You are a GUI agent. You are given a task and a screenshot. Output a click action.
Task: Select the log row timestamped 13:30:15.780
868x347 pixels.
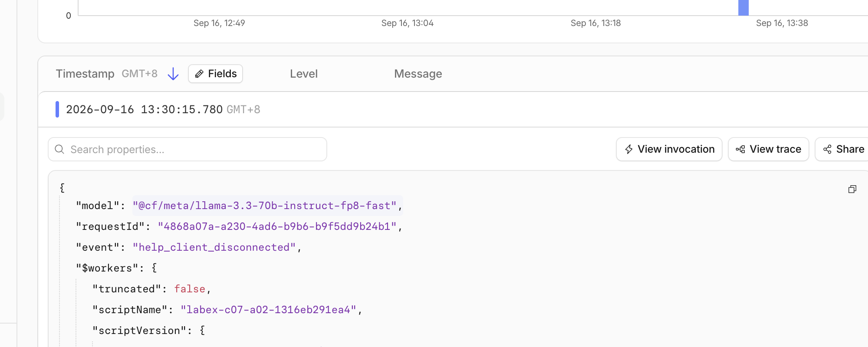(453, 109)
